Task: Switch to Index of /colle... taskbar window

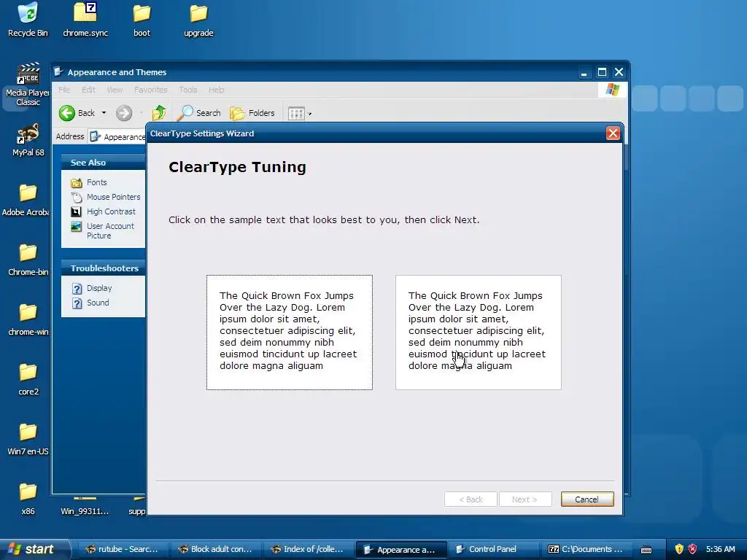Action: [308, 549]
